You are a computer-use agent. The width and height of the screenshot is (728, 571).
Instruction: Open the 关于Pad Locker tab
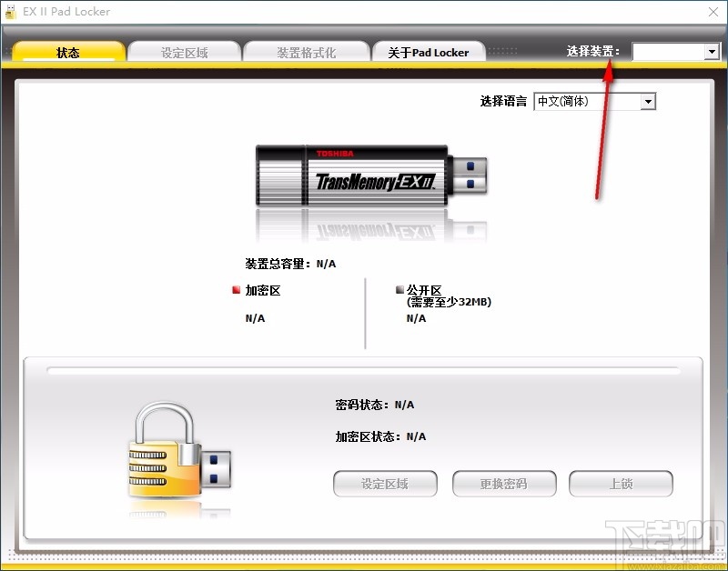429,52
